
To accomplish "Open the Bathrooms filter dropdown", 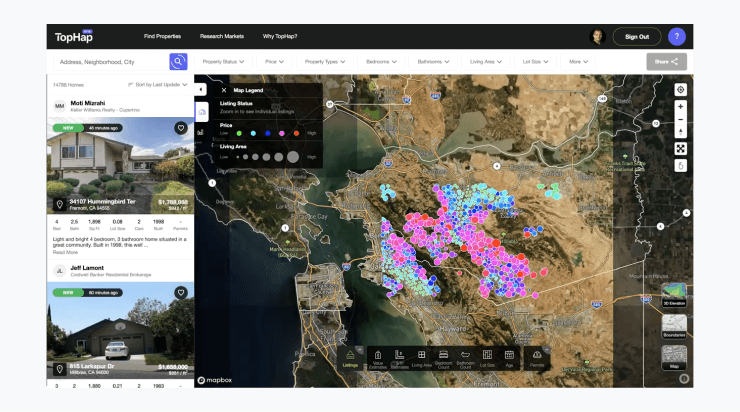I will click(x=433, y=61).
